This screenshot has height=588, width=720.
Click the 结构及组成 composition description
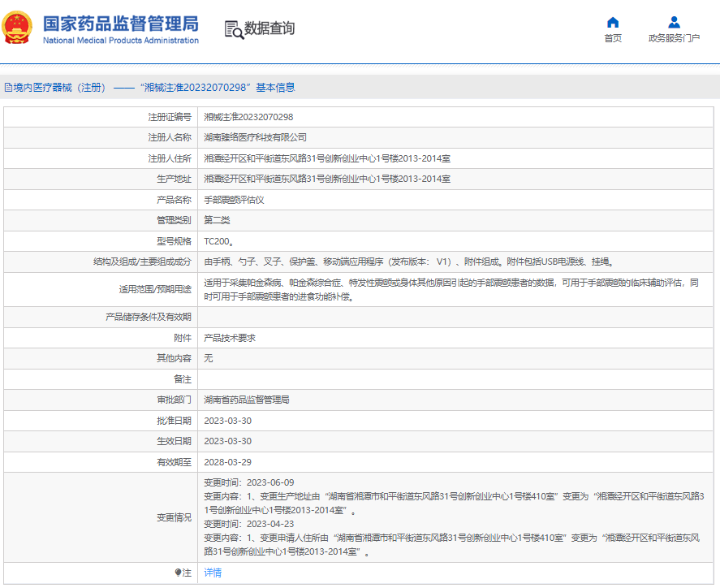click(408, 262)
